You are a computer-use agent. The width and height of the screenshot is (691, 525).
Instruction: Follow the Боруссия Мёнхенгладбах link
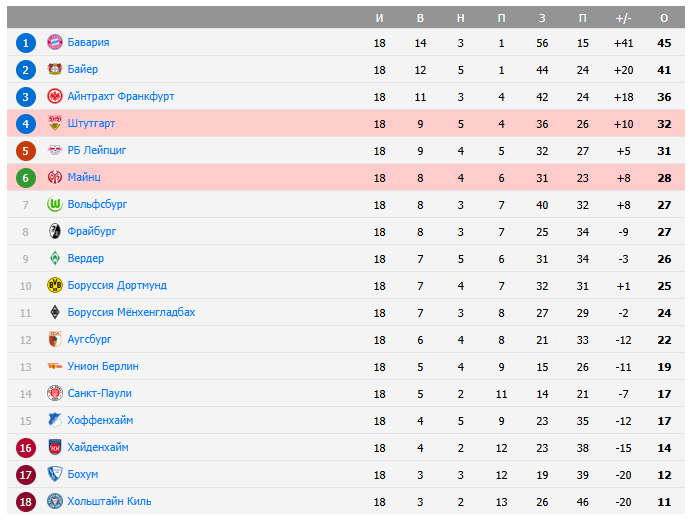point(131,313)
